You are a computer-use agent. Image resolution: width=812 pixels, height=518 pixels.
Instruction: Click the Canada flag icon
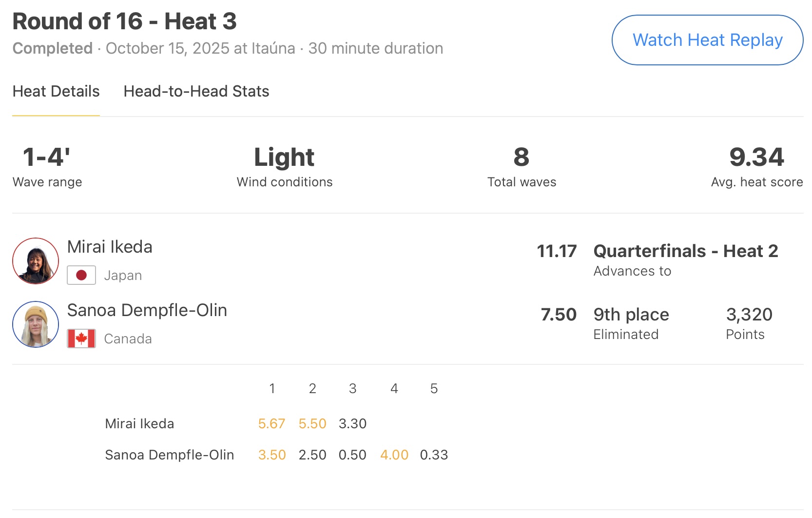pyautogui.click(x=81, y=339)
